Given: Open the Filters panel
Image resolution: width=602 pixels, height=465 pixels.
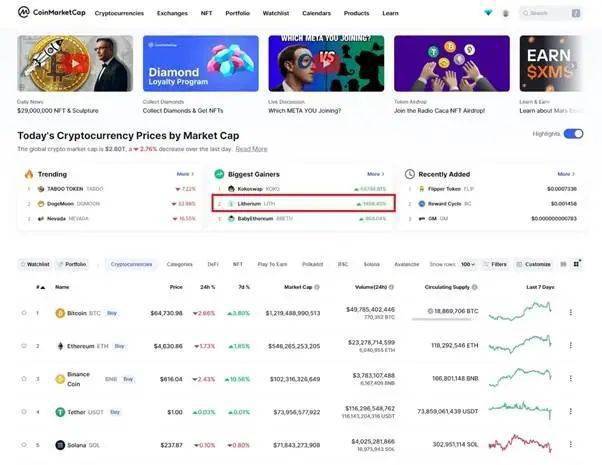Looking at the screenshot, I should pyautogui.click(x=494, y=264).
